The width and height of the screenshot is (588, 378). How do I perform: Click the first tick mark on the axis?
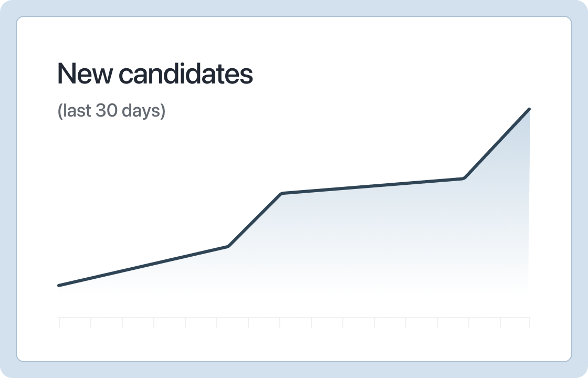click(59, 322)
